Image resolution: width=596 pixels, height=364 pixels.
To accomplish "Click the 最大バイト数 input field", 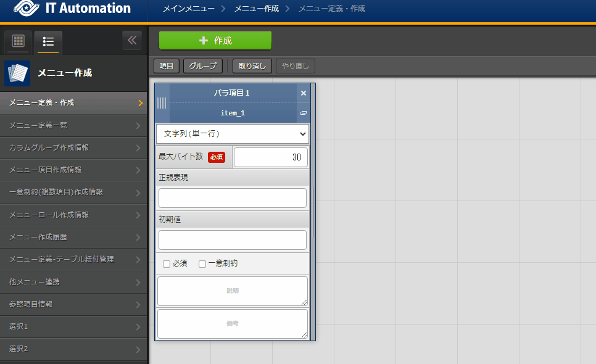I will pos(270,157).
